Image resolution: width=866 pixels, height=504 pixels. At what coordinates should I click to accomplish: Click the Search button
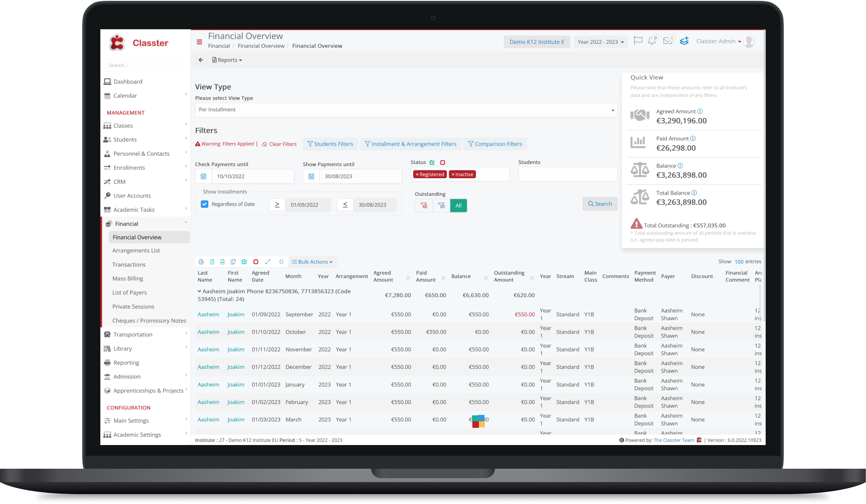(x=599, y=204)
